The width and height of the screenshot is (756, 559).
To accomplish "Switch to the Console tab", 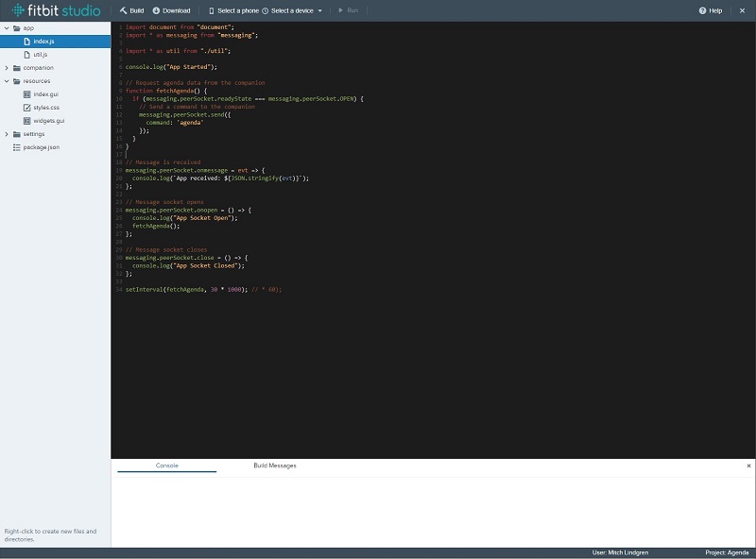I will [x=167, y=466].
